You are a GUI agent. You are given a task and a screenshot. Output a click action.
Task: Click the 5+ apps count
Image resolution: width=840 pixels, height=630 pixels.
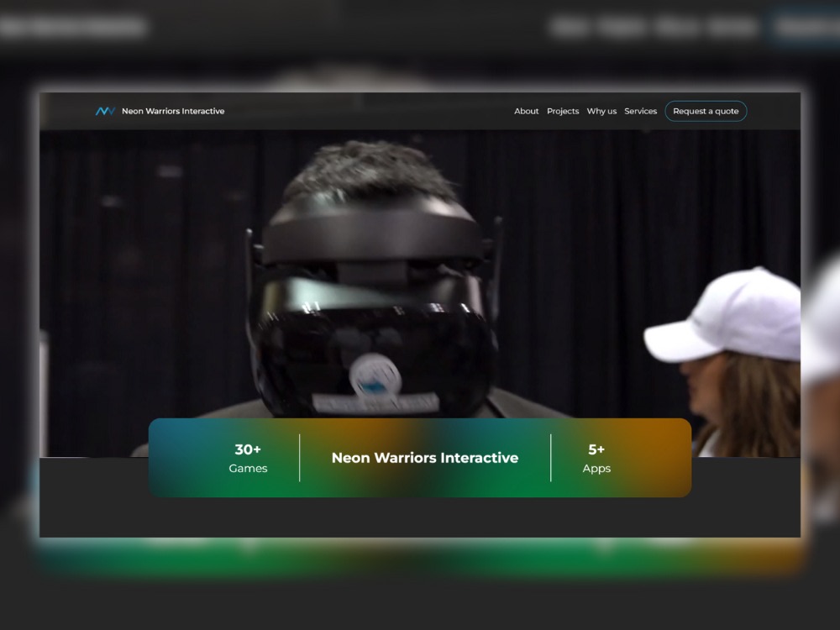point(596,449)
